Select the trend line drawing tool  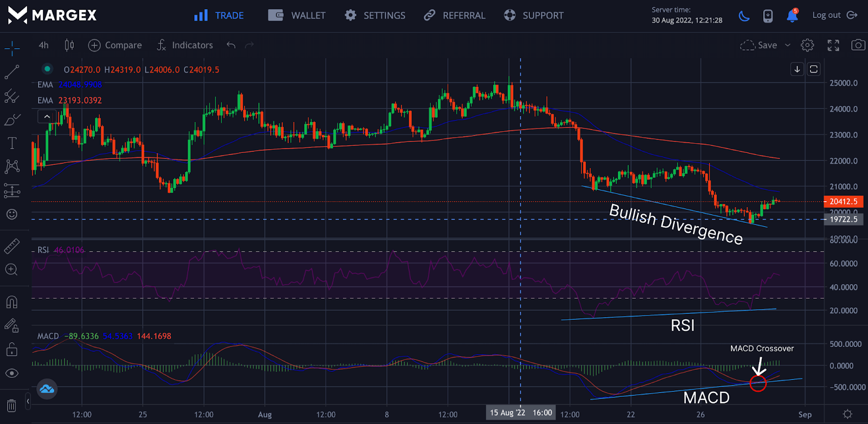click(12, 72)
